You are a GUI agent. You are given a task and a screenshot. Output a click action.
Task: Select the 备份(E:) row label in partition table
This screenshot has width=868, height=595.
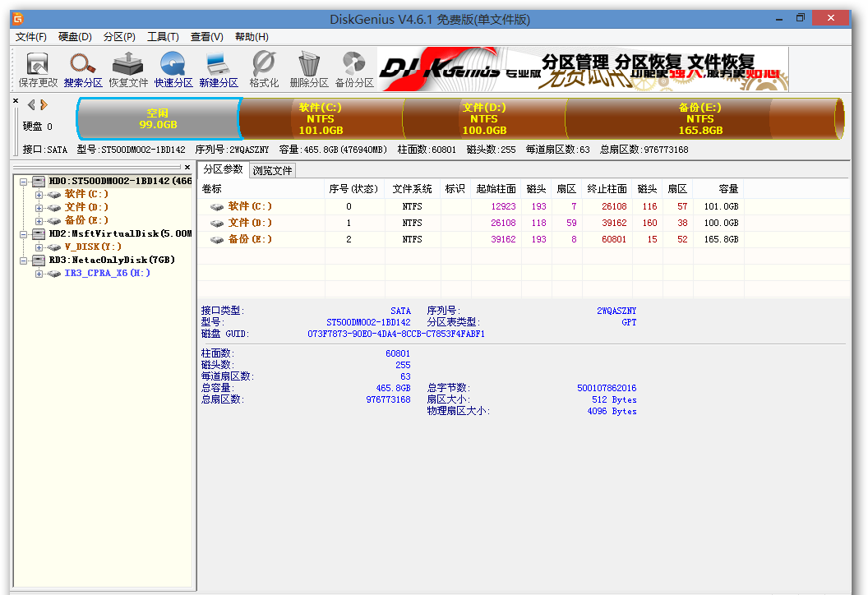[250, 240]
